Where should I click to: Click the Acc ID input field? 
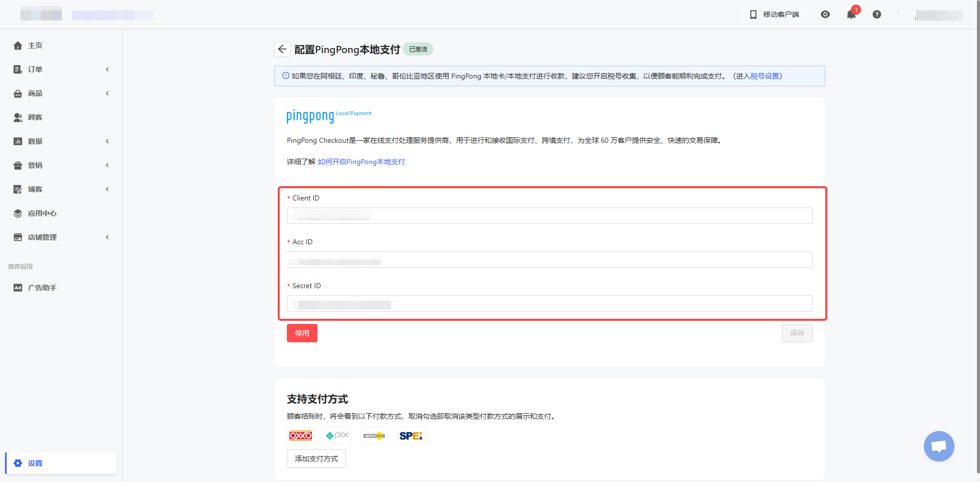(x=550, y=260)
